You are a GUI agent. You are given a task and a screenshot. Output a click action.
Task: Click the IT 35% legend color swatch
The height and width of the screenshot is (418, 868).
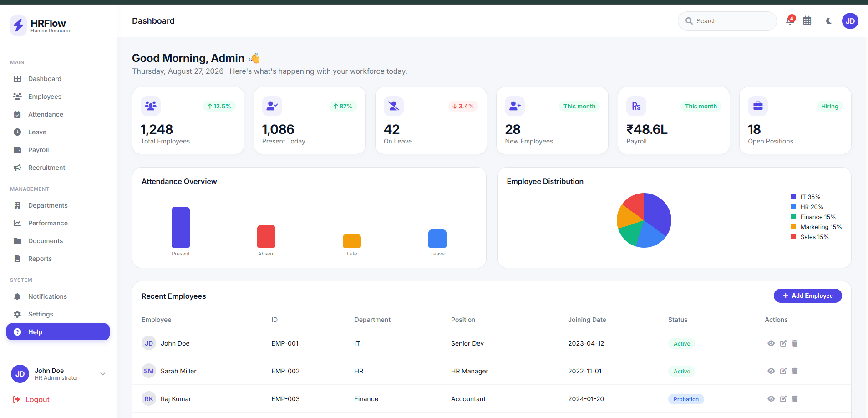pyautogui.click(x=793, y=196)
